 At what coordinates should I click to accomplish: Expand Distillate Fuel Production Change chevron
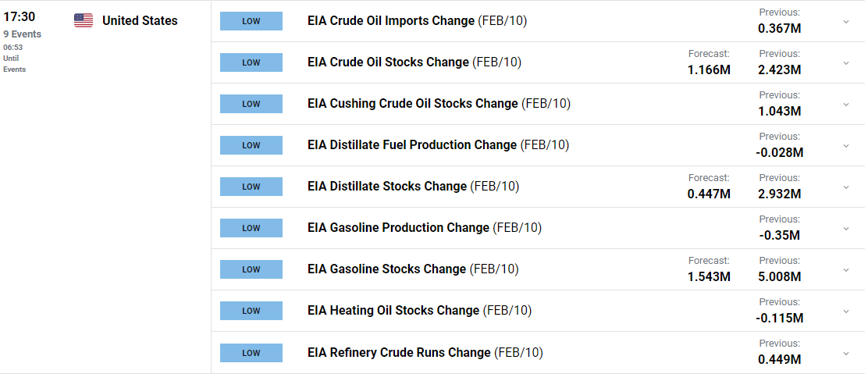click(x=846, y=146)
